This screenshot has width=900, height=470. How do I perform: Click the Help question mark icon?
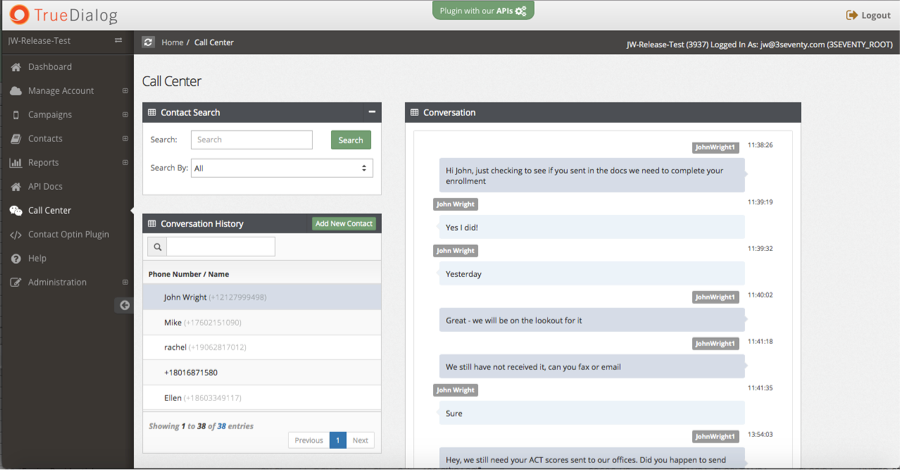pos(15,259)
